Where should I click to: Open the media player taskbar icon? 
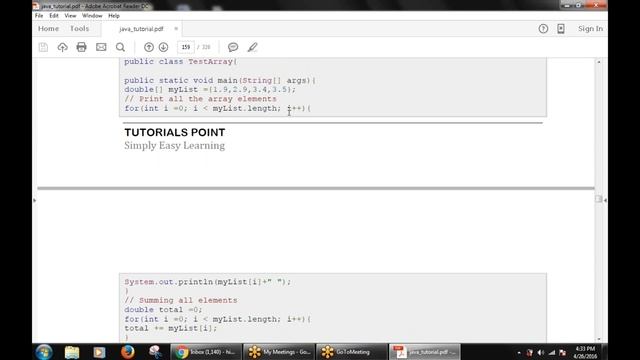pos(99,352)
